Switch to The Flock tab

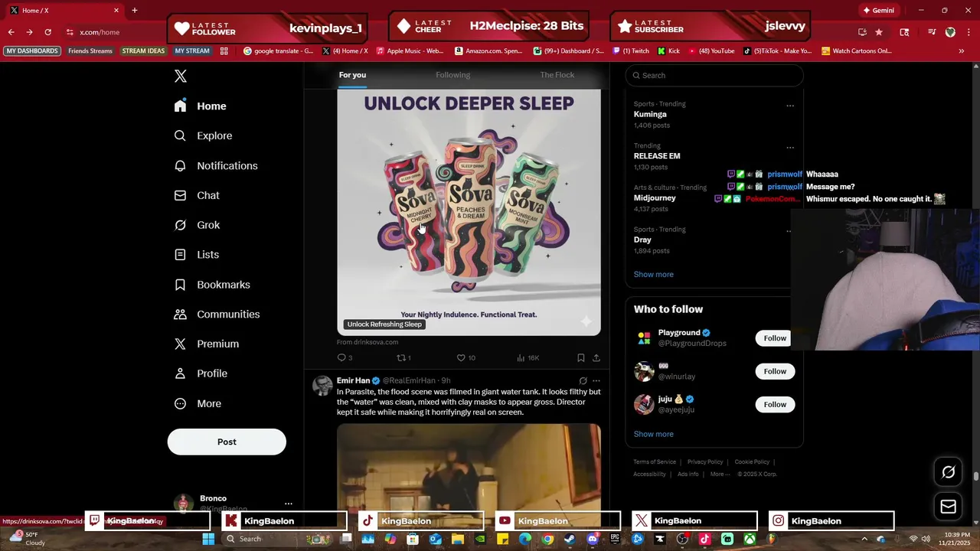pyautogui.click(x=557, y=75)
